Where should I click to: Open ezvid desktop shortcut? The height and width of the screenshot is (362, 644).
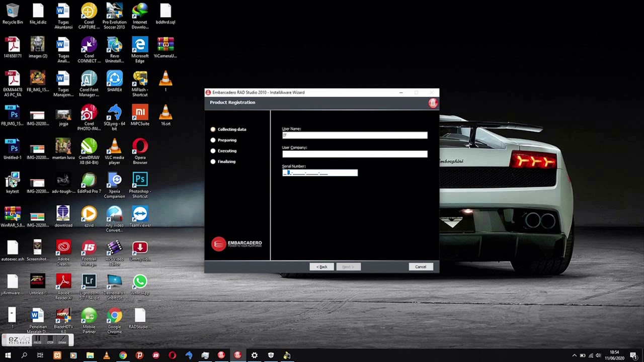[89, 217]
